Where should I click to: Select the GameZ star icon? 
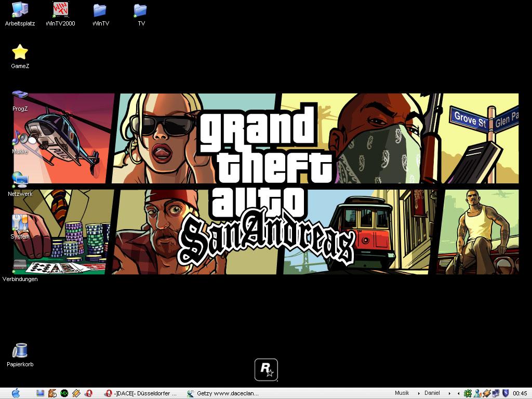20,57
